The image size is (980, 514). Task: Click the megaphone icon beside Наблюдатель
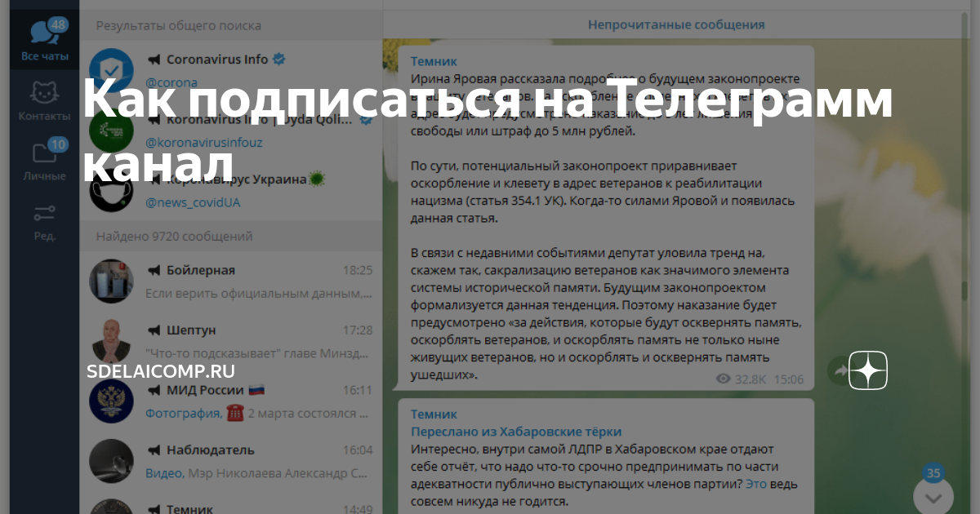click(x=153, y=450)
